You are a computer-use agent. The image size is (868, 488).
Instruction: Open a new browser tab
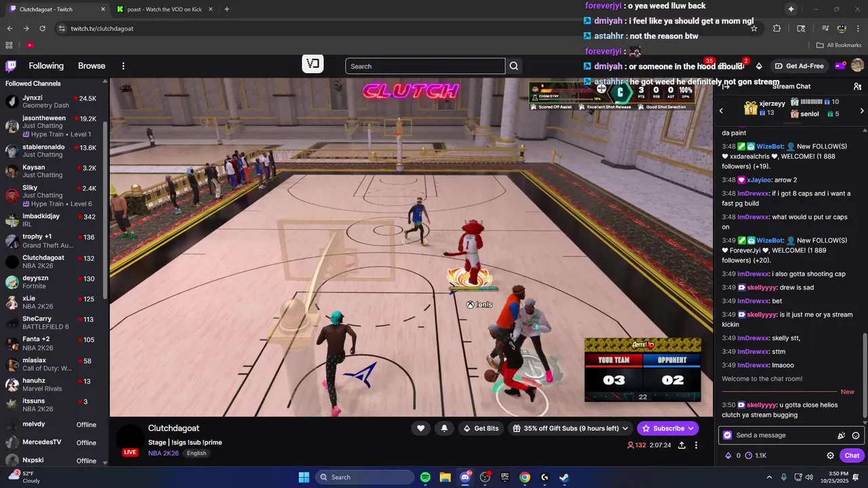click(226, 9)
